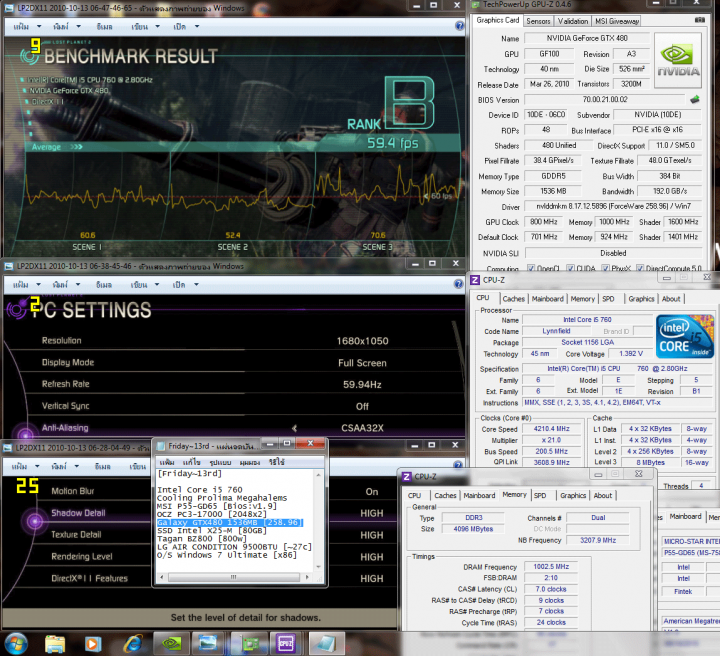The image size is (720, 656).
Task: Click Notepad vertical scrollbar down arrow
Action: 318,567
